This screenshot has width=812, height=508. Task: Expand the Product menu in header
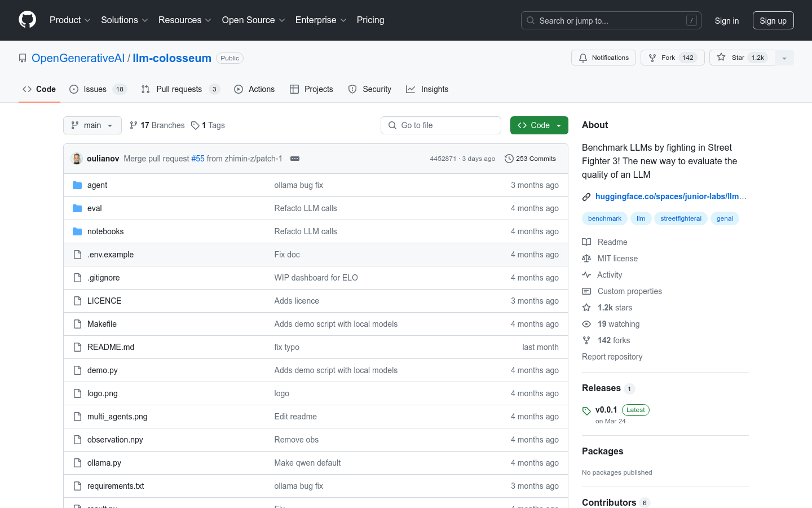click(70, 20)
